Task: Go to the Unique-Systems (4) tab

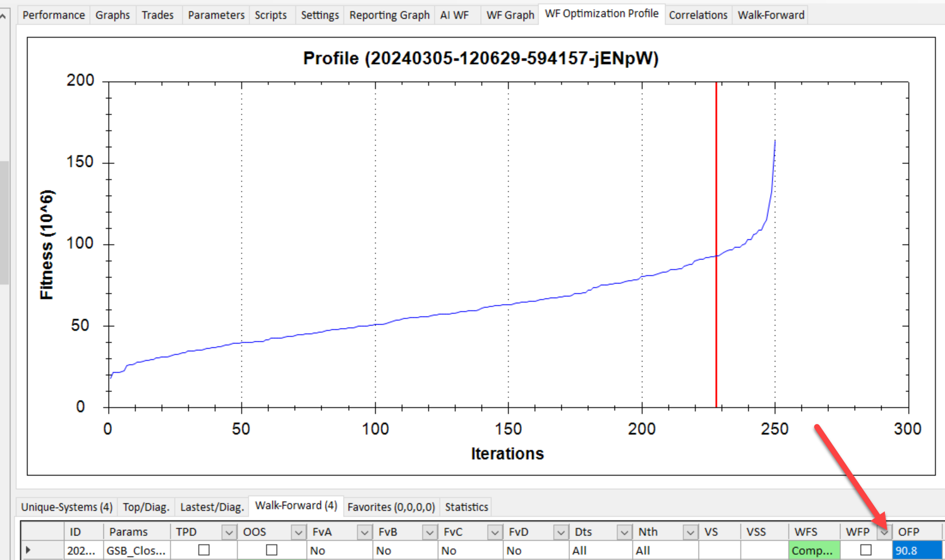Action: pos(66,507)
